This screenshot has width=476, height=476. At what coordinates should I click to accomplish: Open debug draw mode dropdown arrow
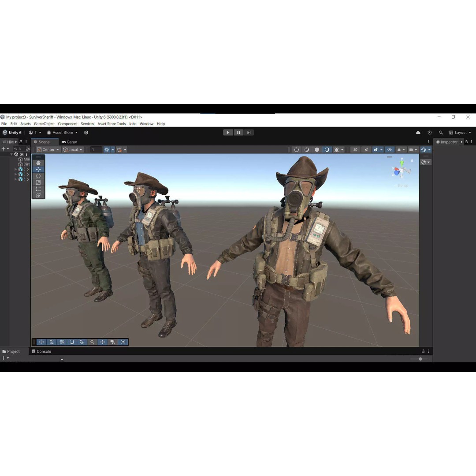(x=342, y=150)
